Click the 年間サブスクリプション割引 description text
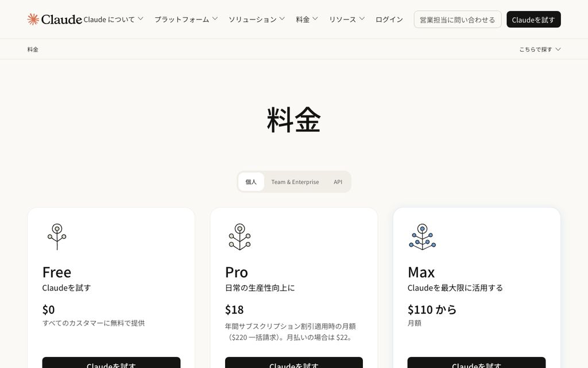Viewport: 588px width, 368px height. point(290,332)
